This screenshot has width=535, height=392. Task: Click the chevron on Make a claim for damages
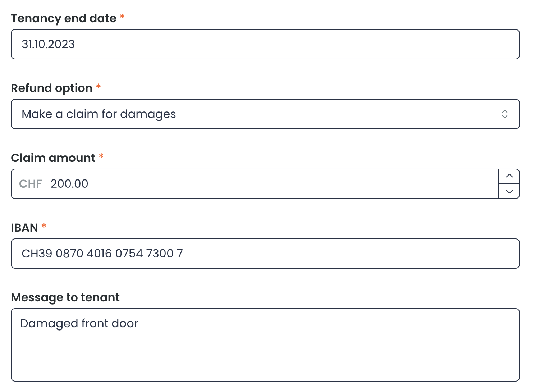click(505, 114)
